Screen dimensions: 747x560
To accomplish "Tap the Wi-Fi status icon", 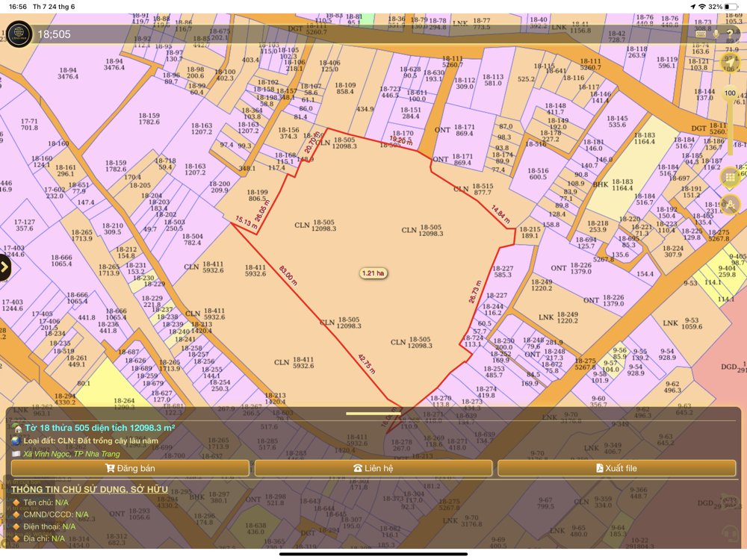I will 701,7.
